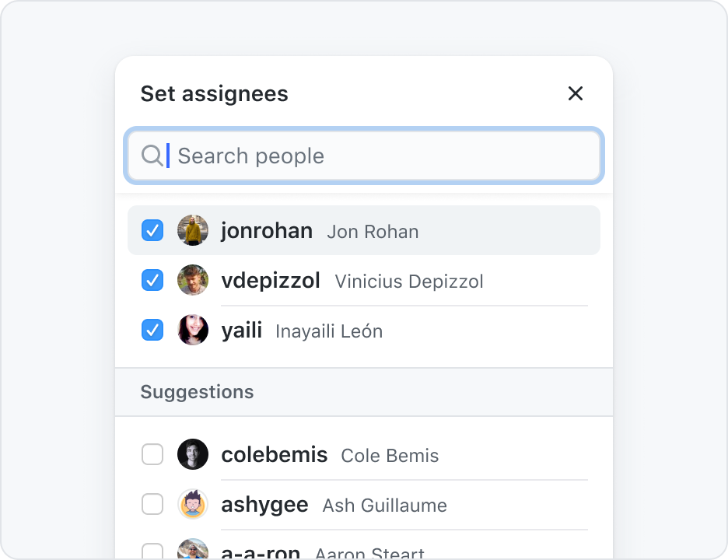This screenshot has width=728, height=560.
Task: Focus the Search people field
Action: click(364, 156)
